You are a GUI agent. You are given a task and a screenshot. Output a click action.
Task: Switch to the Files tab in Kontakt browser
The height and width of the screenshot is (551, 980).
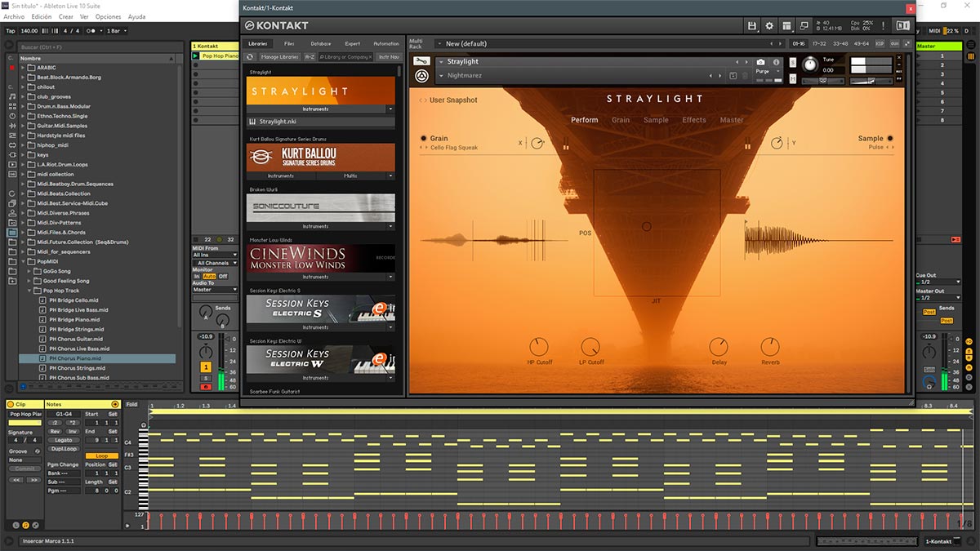click(289, 43)
